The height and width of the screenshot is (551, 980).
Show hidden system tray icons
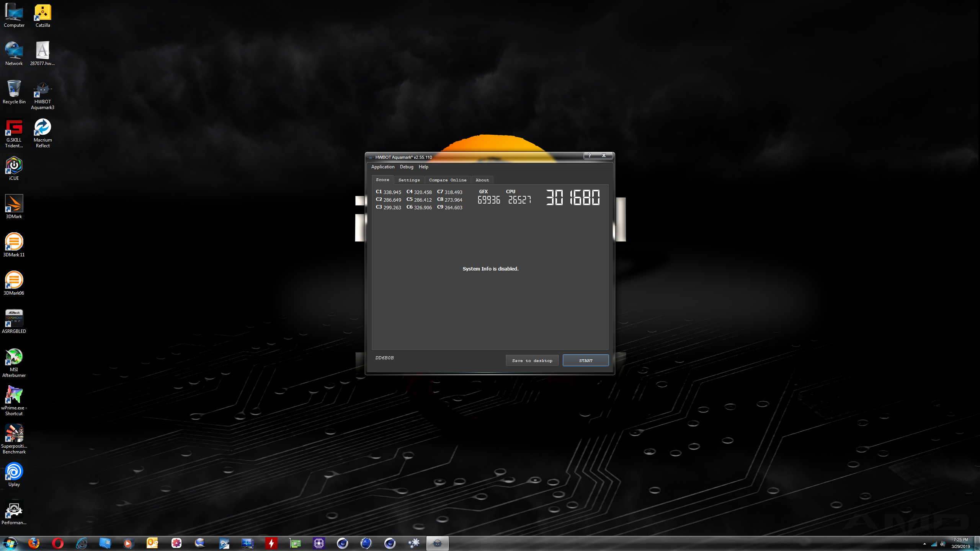pos(924,544)
